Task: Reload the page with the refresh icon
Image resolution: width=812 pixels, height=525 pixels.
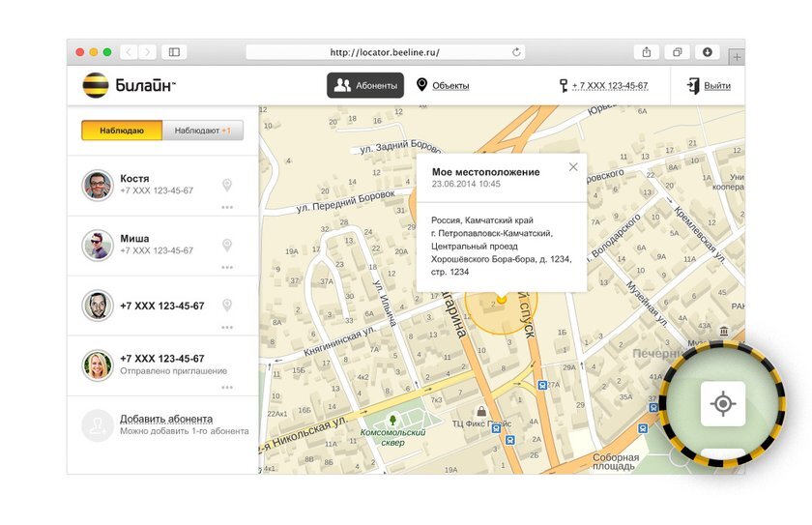Action: point(516,52)
